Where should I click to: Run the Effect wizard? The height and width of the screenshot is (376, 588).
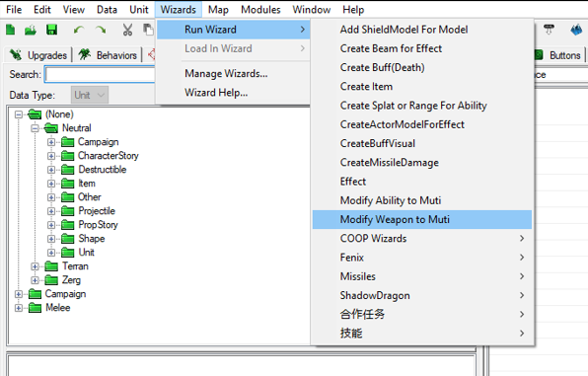pyautogui.click(x=422, y=182)
